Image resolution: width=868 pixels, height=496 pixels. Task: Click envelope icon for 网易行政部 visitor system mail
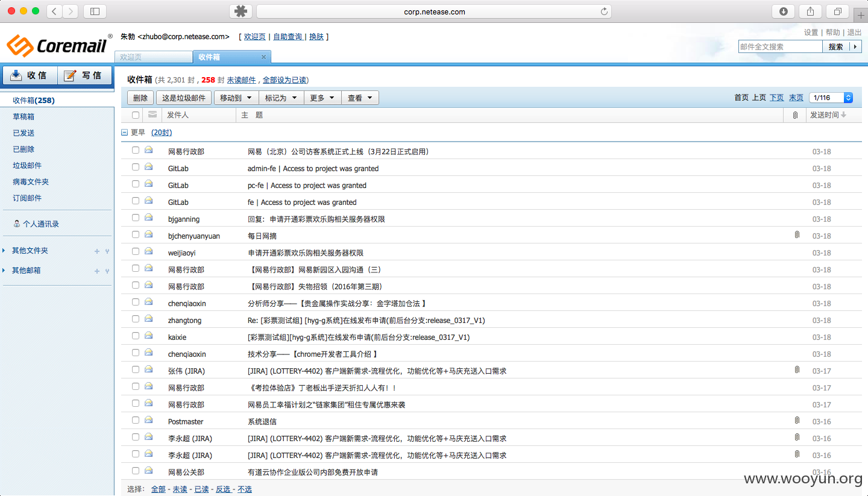(148, 151)
